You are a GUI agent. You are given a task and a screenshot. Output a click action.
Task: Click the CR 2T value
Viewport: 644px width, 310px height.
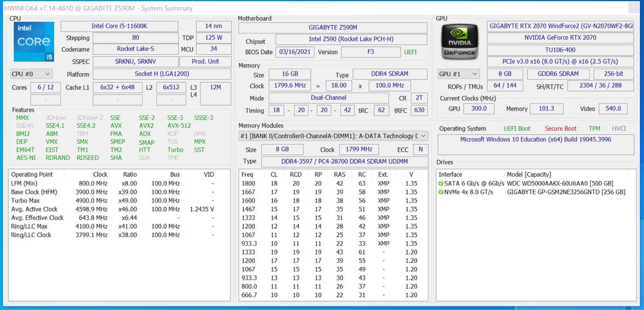[x=420, y=98]
